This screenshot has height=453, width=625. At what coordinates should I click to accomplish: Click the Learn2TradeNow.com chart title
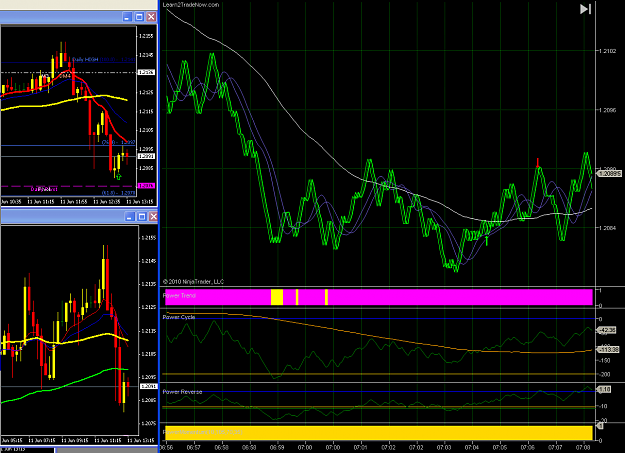tap(191, 5)
